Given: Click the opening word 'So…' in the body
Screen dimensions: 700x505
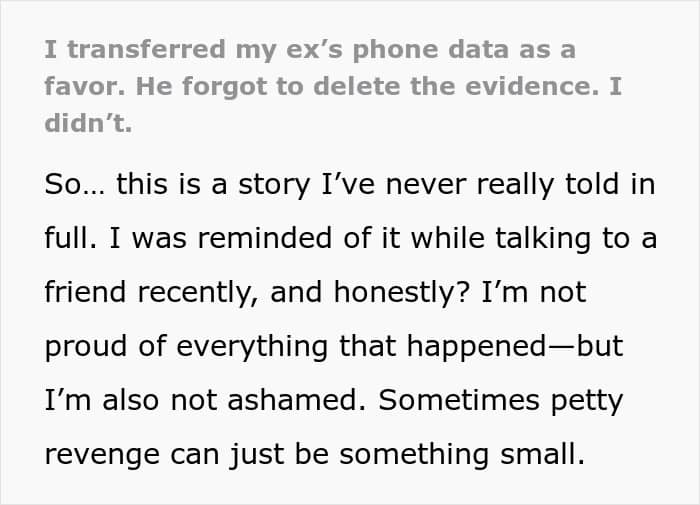Looking at the screenshot, I should [x=75, y=184].
